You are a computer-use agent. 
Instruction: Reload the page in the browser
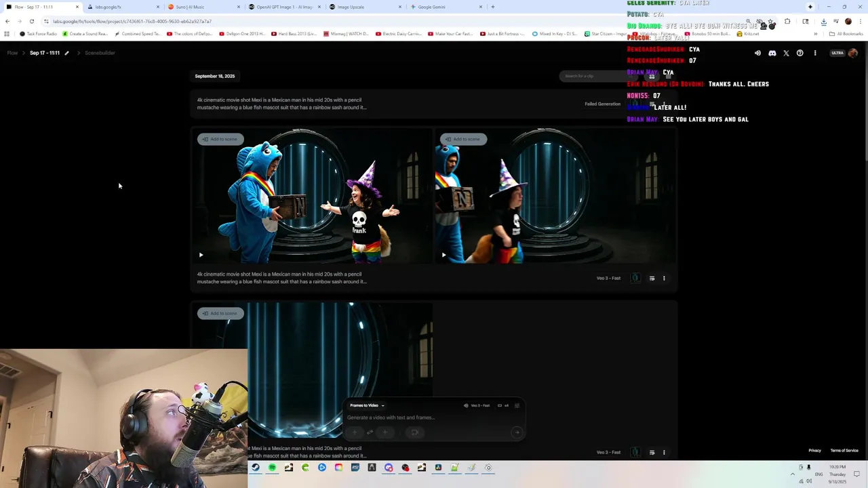[x=31, y=21]
